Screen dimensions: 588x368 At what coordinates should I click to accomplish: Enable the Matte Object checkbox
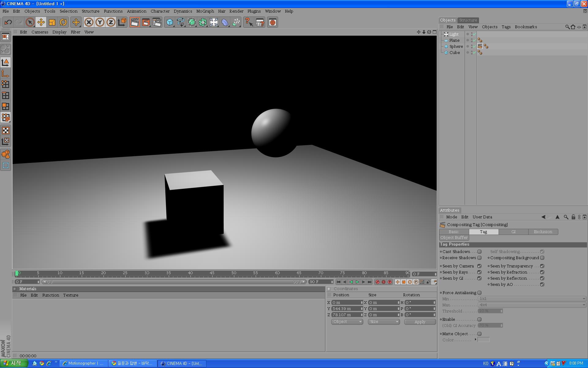click(480, 334)
